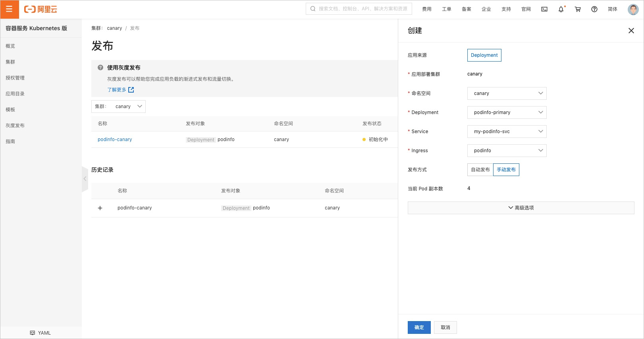Click the Alibaba Cloud logo

pos(40,9)
